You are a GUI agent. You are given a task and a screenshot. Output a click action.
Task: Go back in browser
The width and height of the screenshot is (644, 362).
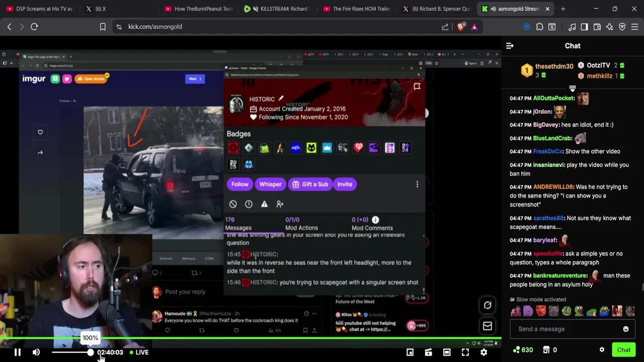point(9,27)
